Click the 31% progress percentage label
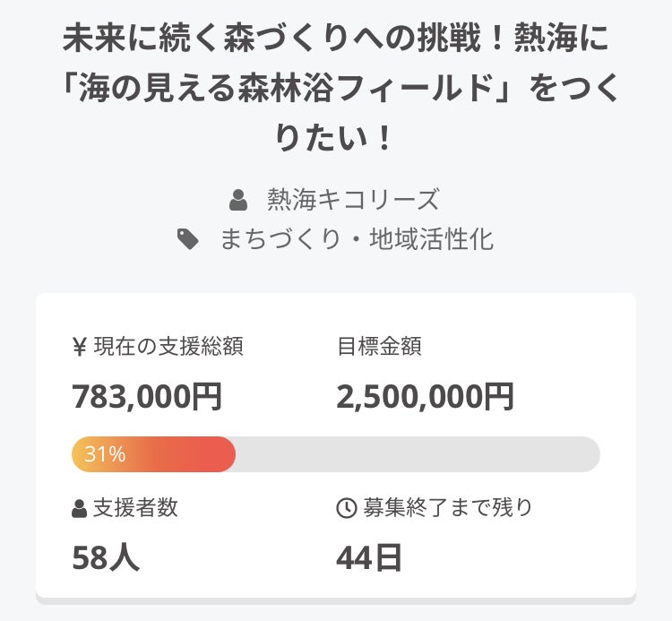Viewport: 672px width, 621px height. tap(105, 454)
